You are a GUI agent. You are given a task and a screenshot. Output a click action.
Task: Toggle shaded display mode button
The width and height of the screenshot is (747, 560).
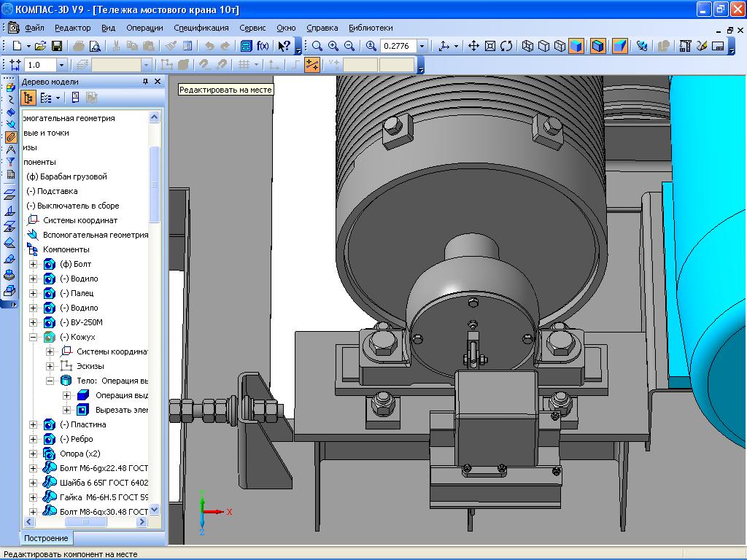coord(576,46)
